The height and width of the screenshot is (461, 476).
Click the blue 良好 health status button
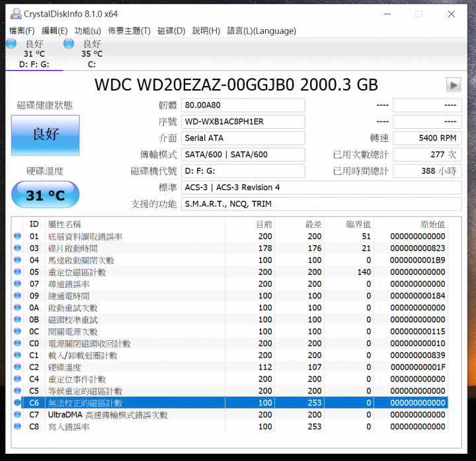46,135
